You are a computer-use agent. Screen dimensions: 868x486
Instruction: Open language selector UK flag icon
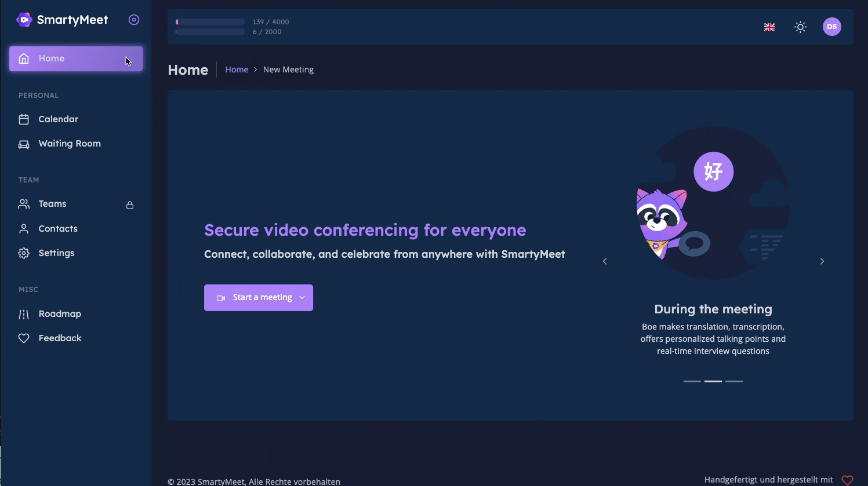click(769, 27)
